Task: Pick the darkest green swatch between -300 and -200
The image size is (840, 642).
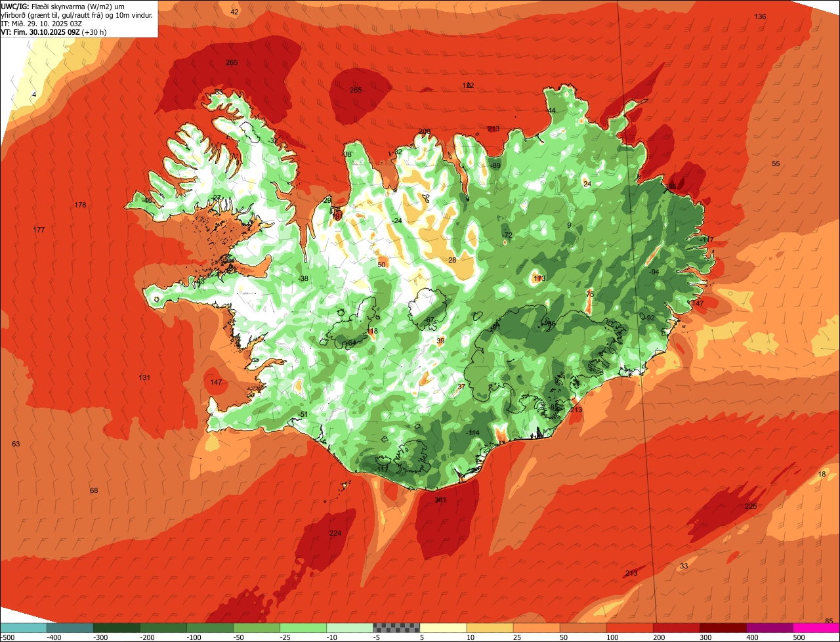Action: point(117,628)
